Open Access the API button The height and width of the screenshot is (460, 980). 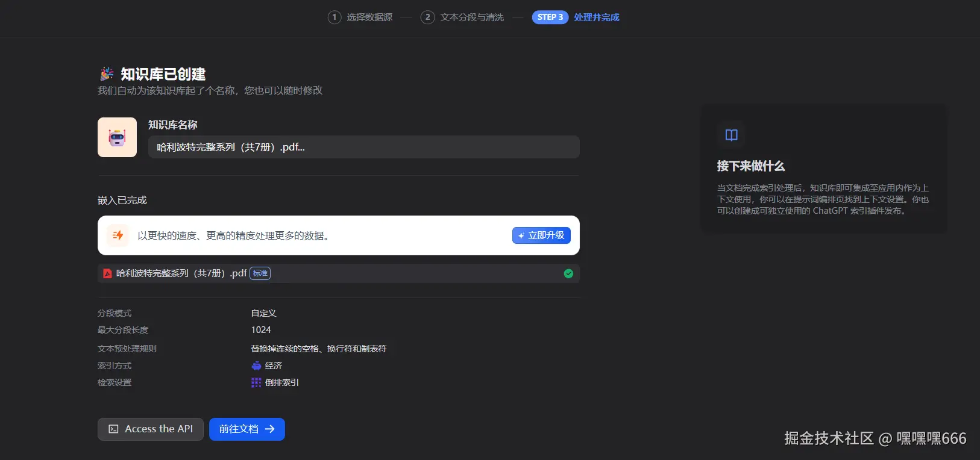tap(151, 429)
